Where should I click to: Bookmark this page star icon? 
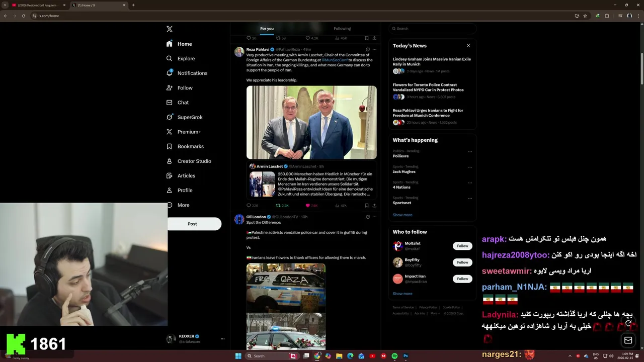pyautogui.click(x=585, y=16)
